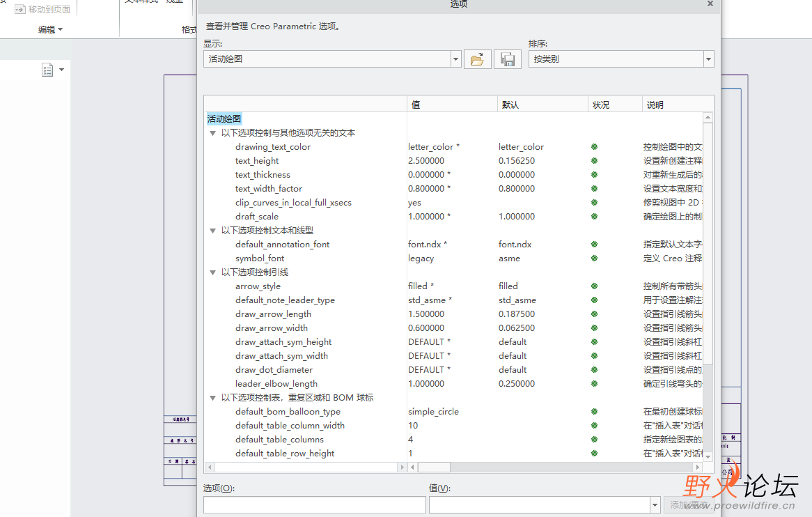Select the text_thickness option
The image size is (812, 517).
coord(263,175)
